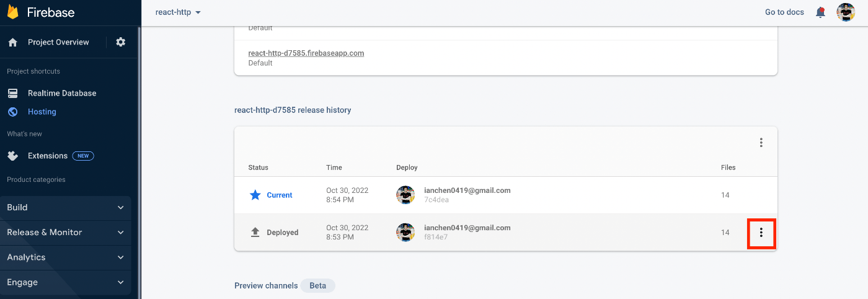This screenshot has width=868, height=299.
Task: Click the Extensions icon
Action: (12, 156)
